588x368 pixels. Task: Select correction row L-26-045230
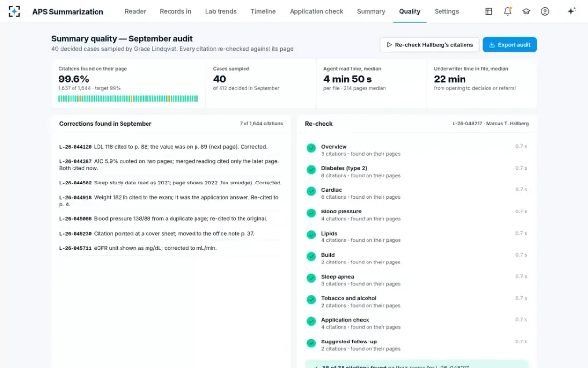[x=171, y=234]
